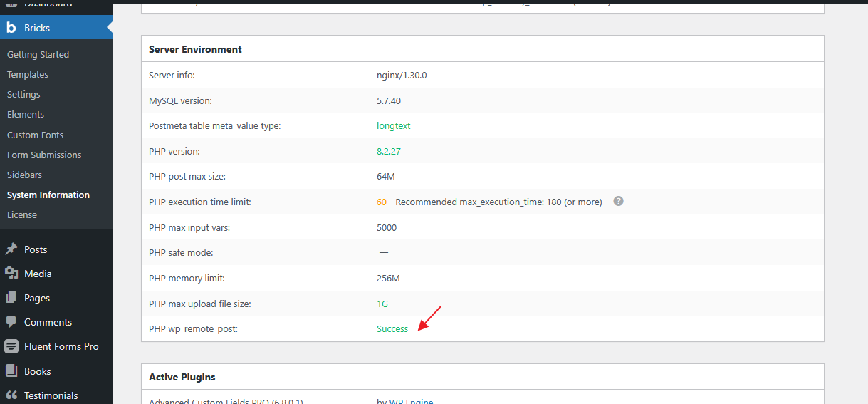This screenshot has height=404, width=868.
Task: Open Custom Fonts page
Action: click(x=35, y=135)
